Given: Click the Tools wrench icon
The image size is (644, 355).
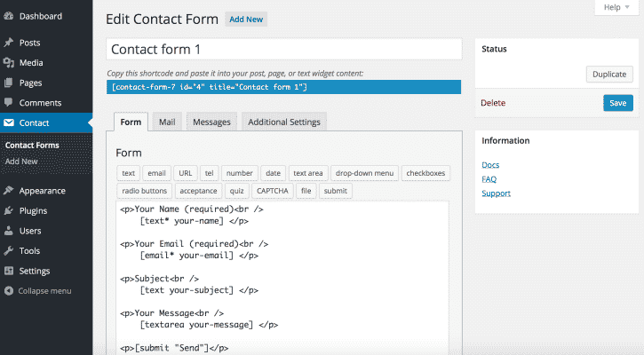Looking at the screenshot, I should [x=8, y=250].
